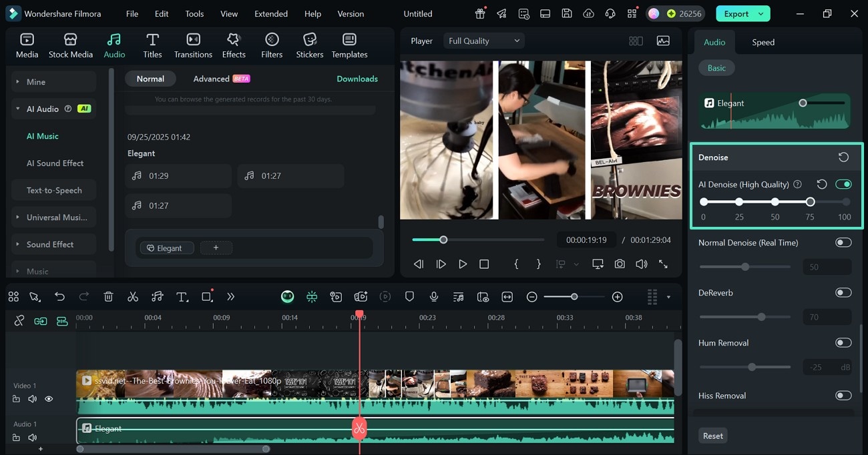
Task: Open the Stickers panel
Action: pos(310,45)
